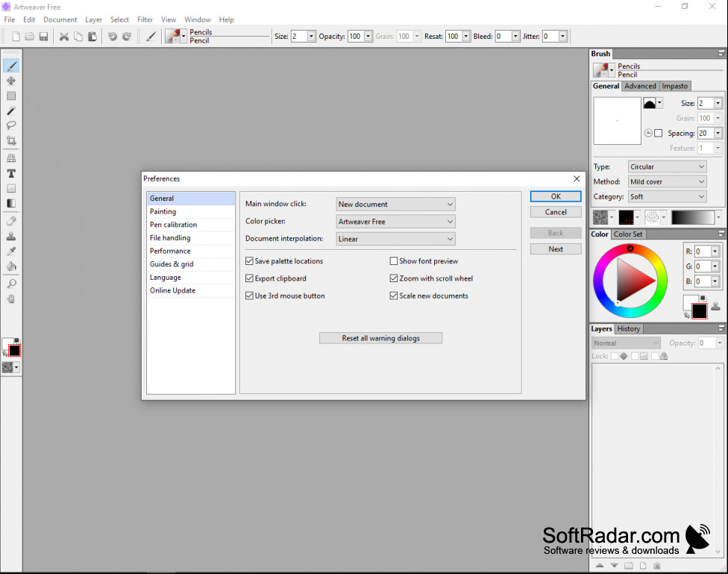Uncheck Scale new documents

click(394, 296)
